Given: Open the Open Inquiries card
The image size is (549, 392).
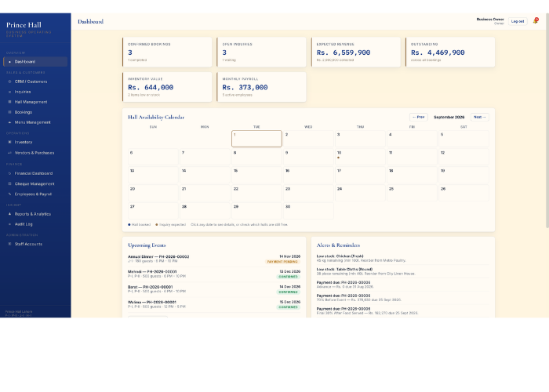Looking at the screenshot, I should (261, 53).
